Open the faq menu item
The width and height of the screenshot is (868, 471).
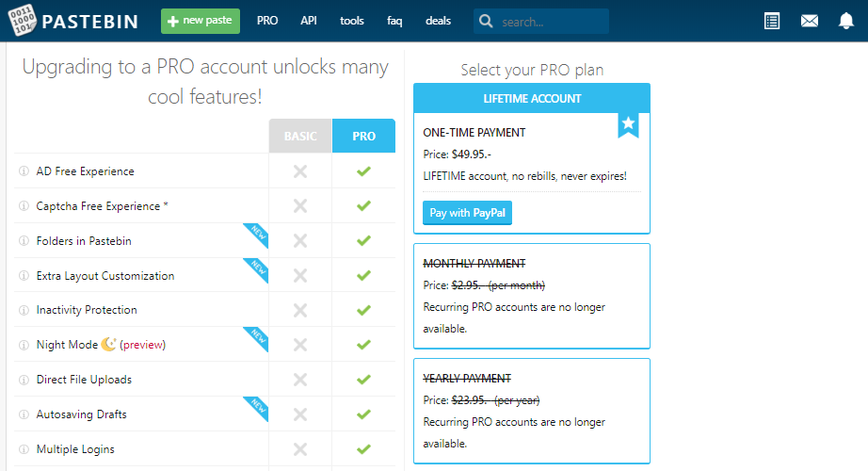click(394, 21)
